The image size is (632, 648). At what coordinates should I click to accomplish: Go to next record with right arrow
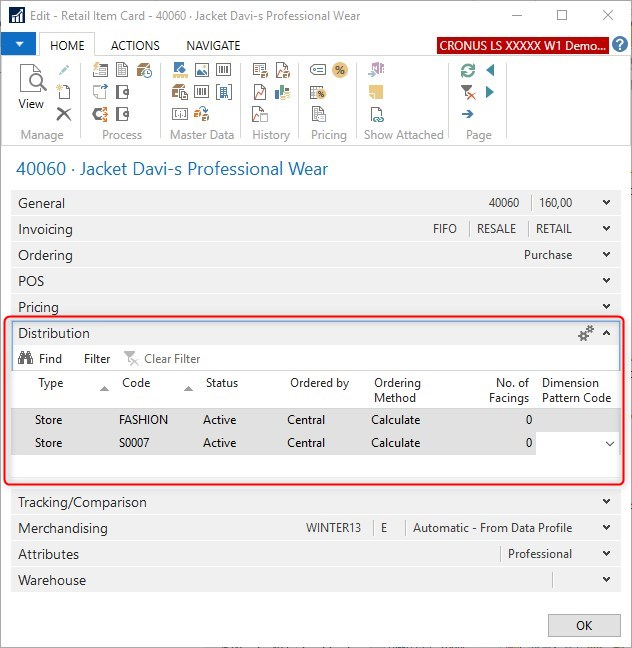[x=490, y=92]
